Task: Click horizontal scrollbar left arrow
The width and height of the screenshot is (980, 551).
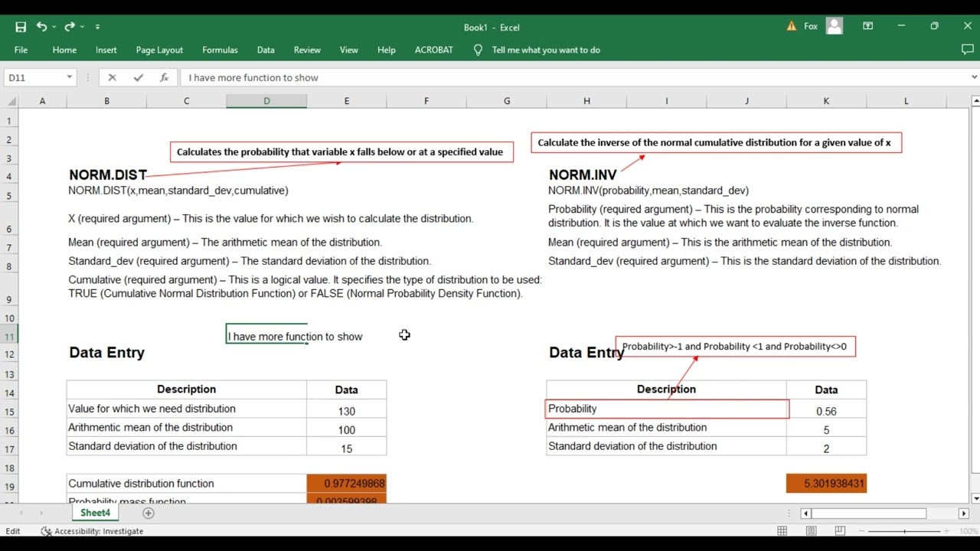Action: coord(805,514)
